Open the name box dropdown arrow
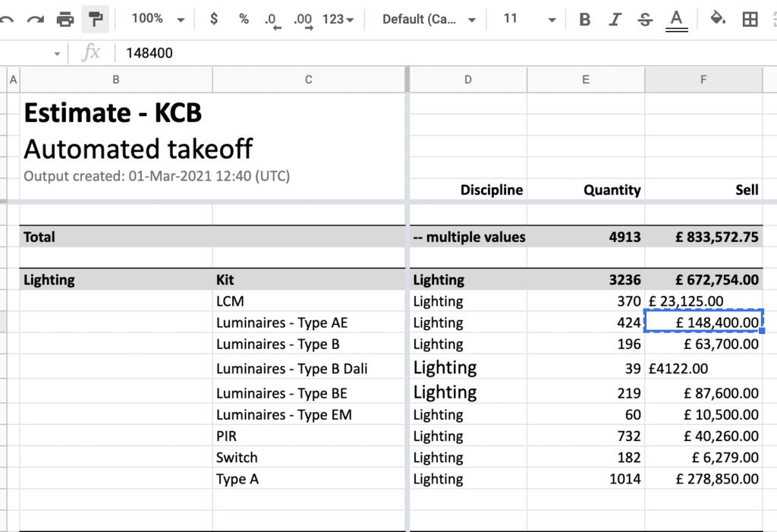Viewport: 777px width, 532px height. point(57,54)
